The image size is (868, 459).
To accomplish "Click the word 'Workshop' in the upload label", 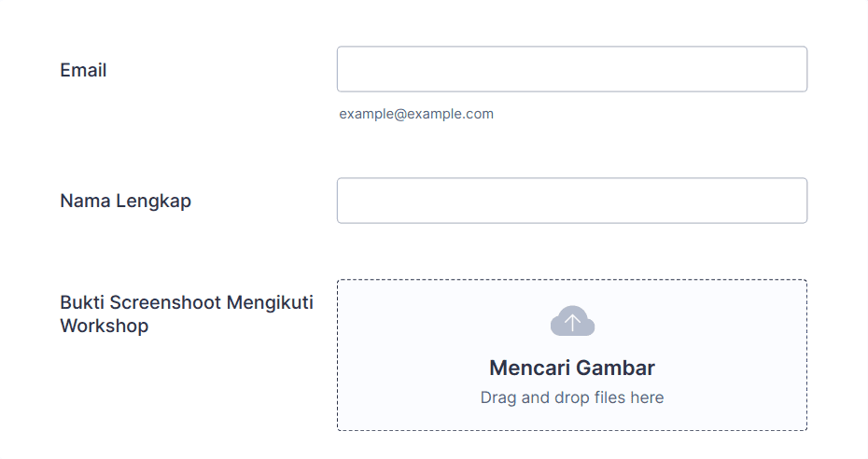I will 105,326.
